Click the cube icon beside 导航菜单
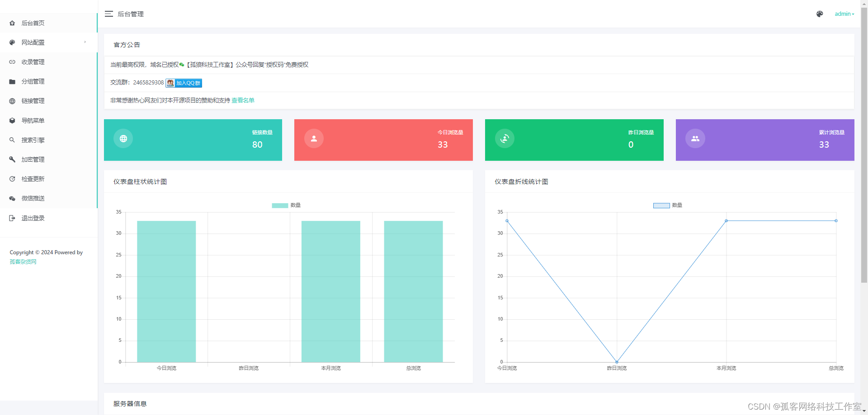The height and width of the screenshot is (415, 868). coord(12,121)
